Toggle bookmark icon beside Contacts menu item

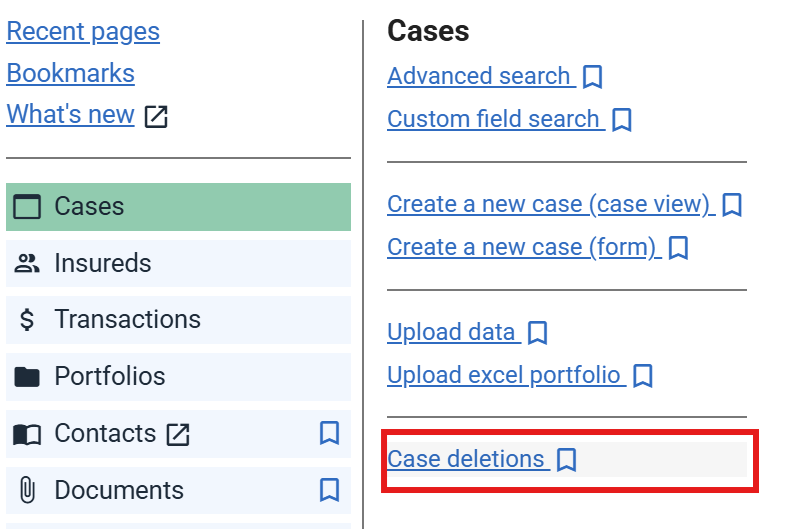pyautogui.click(x=329, y=433)
